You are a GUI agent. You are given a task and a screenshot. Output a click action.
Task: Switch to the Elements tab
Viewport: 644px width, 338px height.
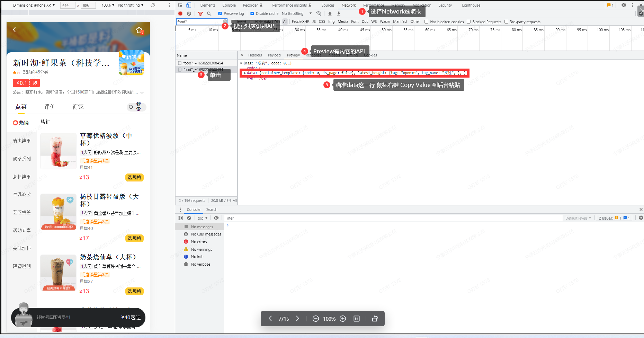click(208, 5)
